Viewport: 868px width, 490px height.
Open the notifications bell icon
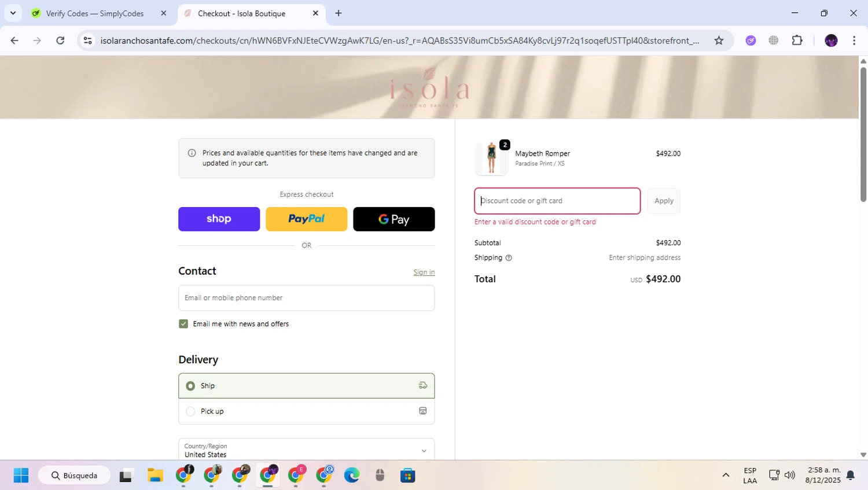851,476
